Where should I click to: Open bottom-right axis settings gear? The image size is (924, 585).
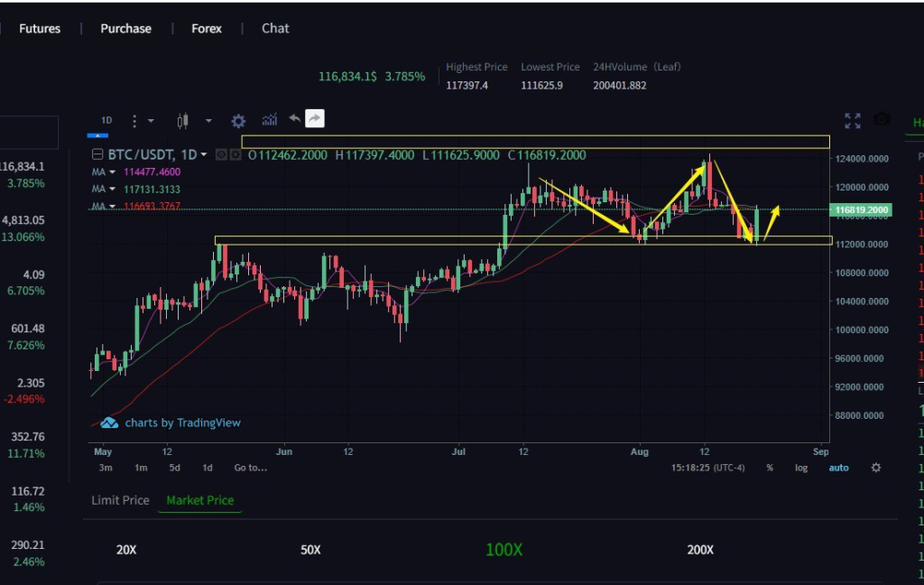point(875,468)
